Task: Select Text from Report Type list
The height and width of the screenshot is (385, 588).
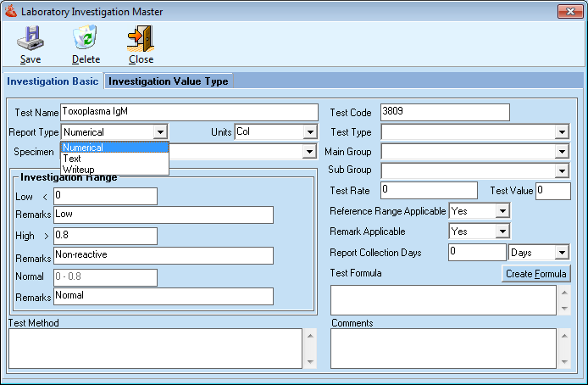Action: (73, 159)
